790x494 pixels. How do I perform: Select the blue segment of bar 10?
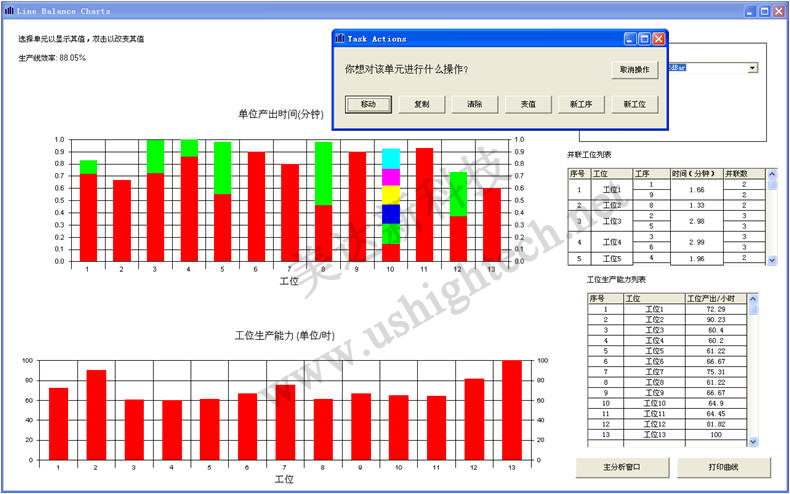(x=391, y=214)
